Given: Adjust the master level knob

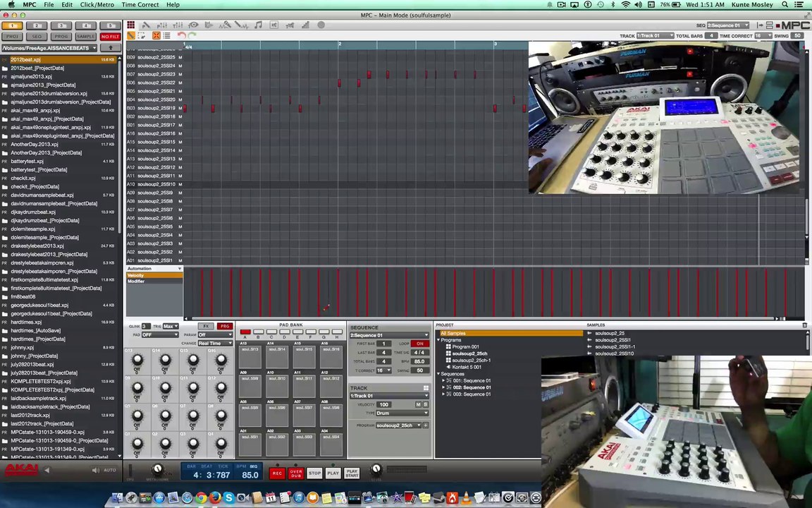Looking at the screenshot, I should click(x=376, y=469).
